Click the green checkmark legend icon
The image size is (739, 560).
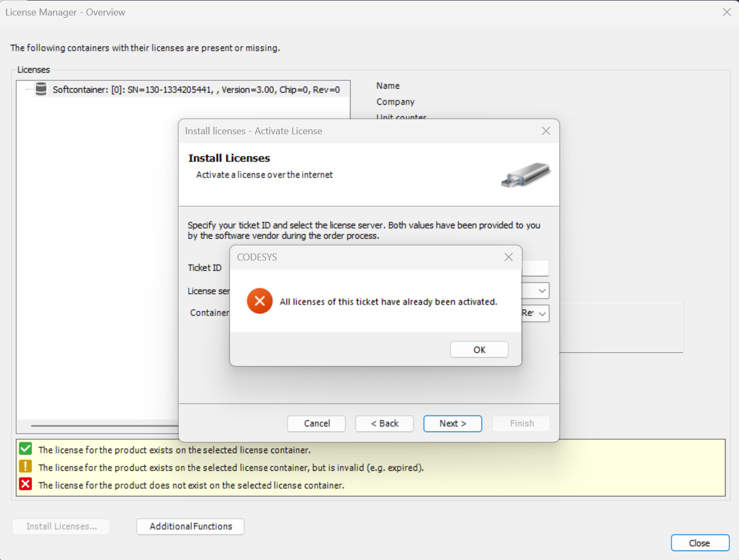coord(25,448)
